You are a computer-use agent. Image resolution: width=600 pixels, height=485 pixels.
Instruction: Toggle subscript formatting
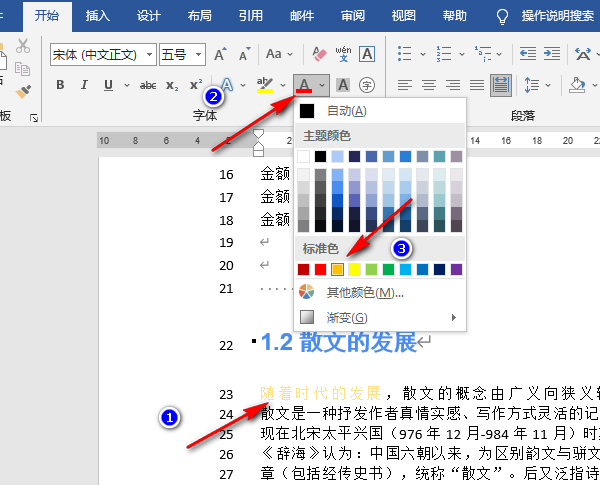pyautogui.click(x=172, y=85)
